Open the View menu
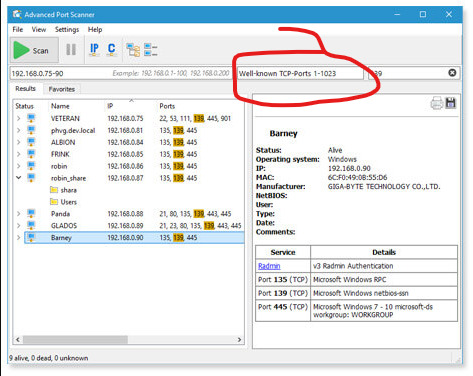Screen dimensions: 473x376 [39, 29]
